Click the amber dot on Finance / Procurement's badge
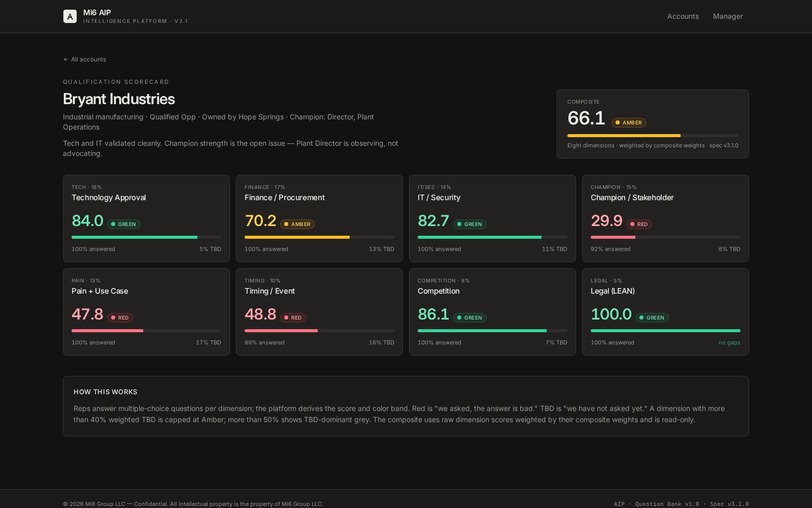The height and width of the screenshot is (508, 812). 286,224
